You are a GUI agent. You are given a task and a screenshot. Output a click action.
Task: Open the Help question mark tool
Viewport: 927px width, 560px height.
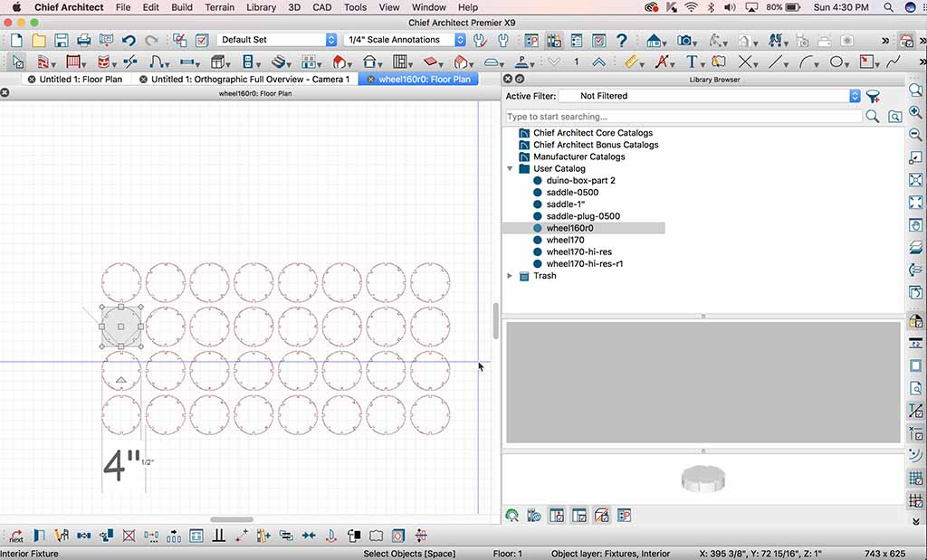pyautogui.click(x=621, y=40)
